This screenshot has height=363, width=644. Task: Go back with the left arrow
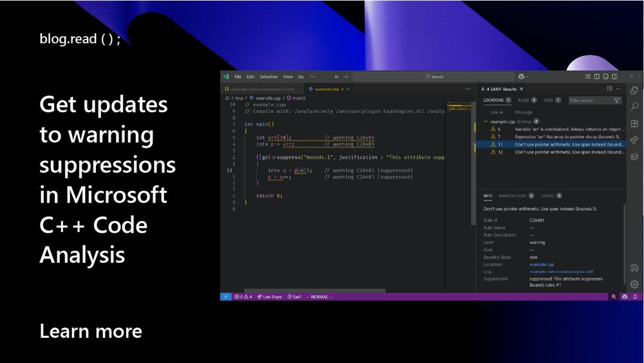tap(337, 77)
